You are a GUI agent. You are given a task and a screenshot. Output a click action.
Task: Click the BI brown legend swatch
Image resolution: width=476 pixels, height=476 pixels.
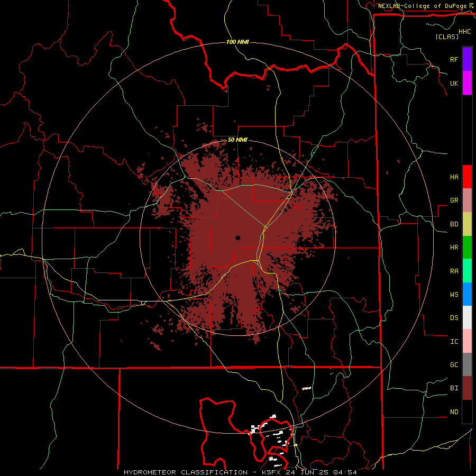tap(467, 388)
